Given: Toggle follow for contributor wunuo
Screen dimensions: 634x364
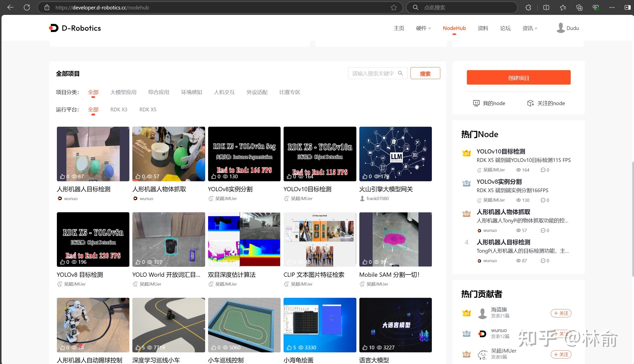Looking at the screenshot, I should point(561,334).
